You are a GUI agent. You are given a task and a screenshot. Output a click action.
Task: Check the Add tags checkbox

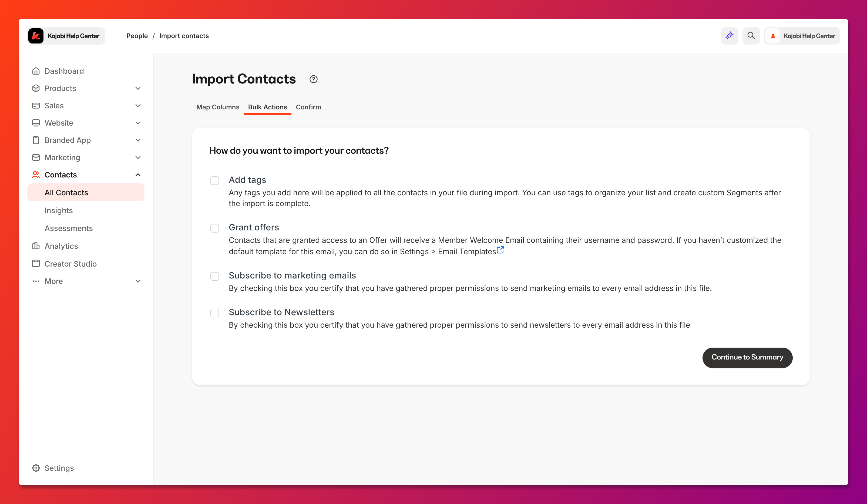point(215,181)
